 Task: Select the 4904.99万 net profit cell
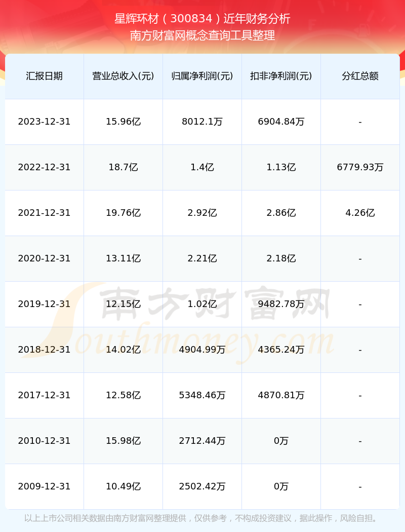202,350
